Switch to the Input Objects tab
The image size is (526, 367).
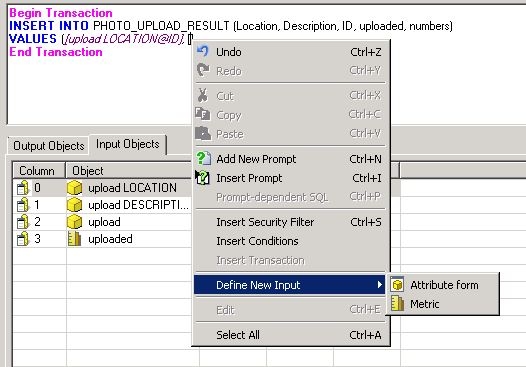point(128,144)
